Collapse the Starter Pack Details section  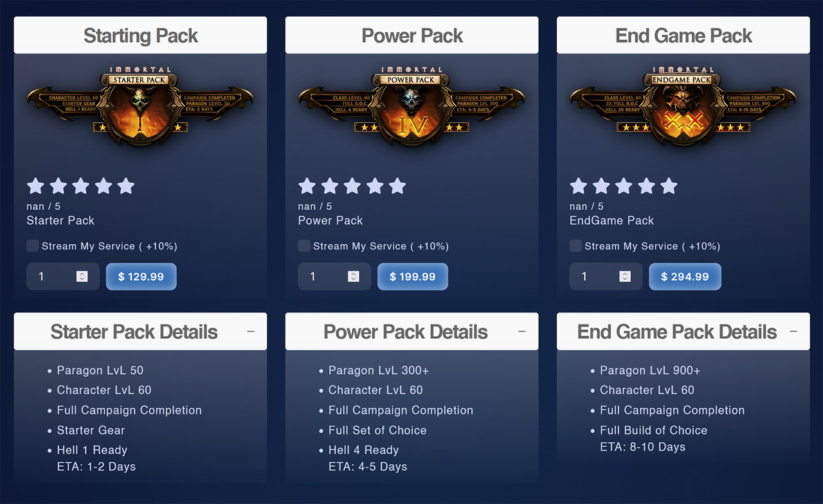point(251,332)
